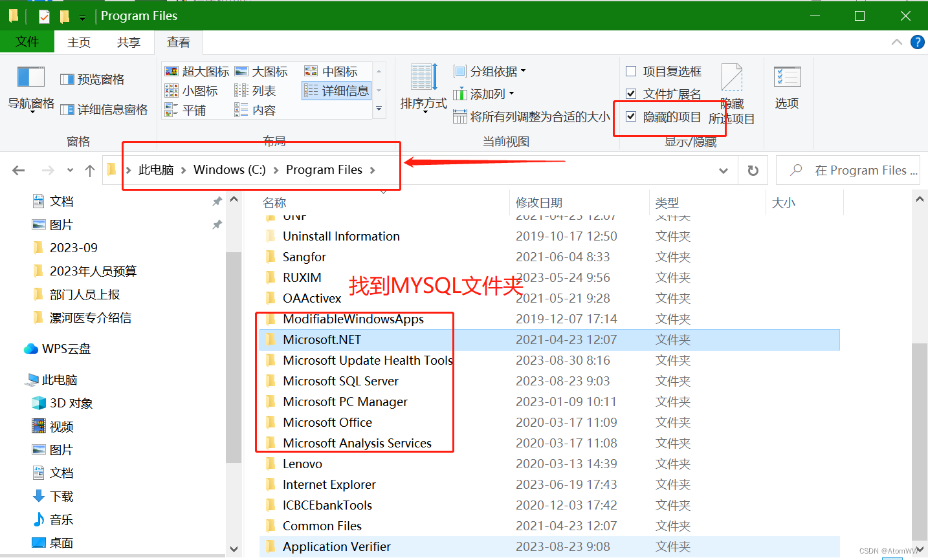
Task: Open 下载 (Downloads) in the navigation pane
Action: [53, 496]
